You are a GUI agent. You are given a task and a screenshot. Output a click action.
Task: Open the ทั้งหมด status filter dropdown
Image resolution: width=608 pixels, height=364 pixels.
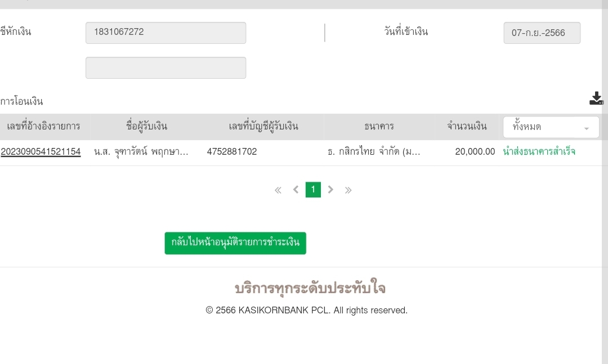tap(551, 127)
